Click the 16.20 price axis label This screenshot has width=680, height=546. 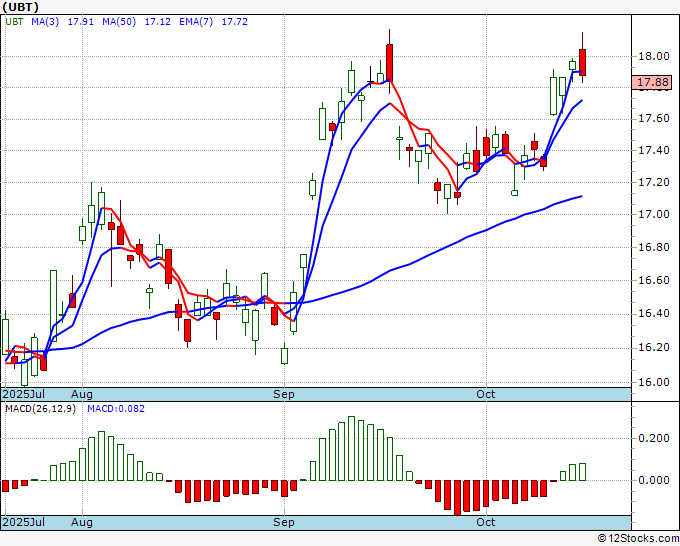654,347
